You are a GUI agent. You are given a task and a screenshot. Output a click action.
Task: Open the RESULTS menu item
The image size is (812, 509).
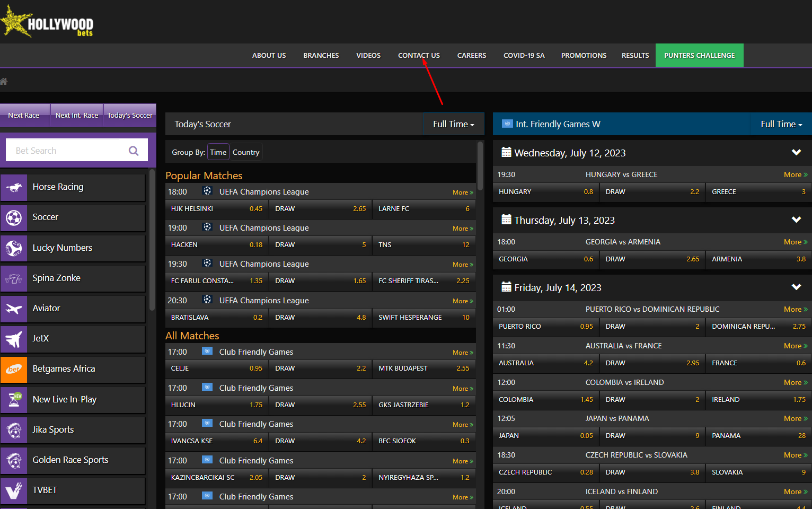[x=635, y=55]
